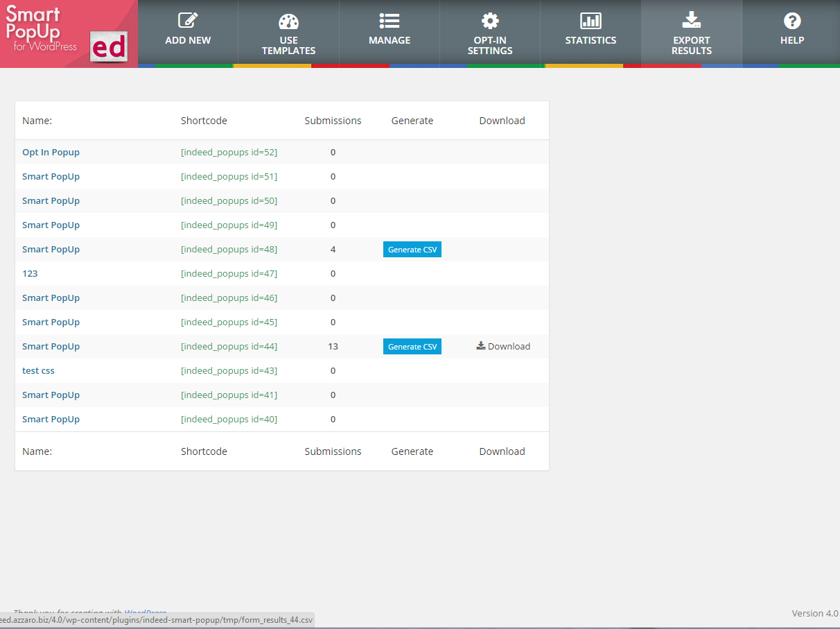
Task: Click the download icon for popup id=44
Action: [481, 345]
